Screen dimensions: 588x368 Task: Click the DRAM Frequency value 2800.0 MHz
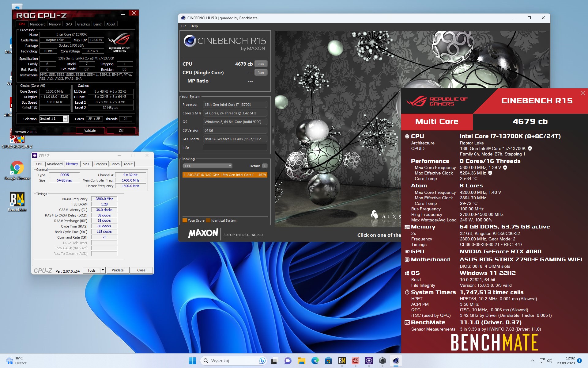[104, 199]
